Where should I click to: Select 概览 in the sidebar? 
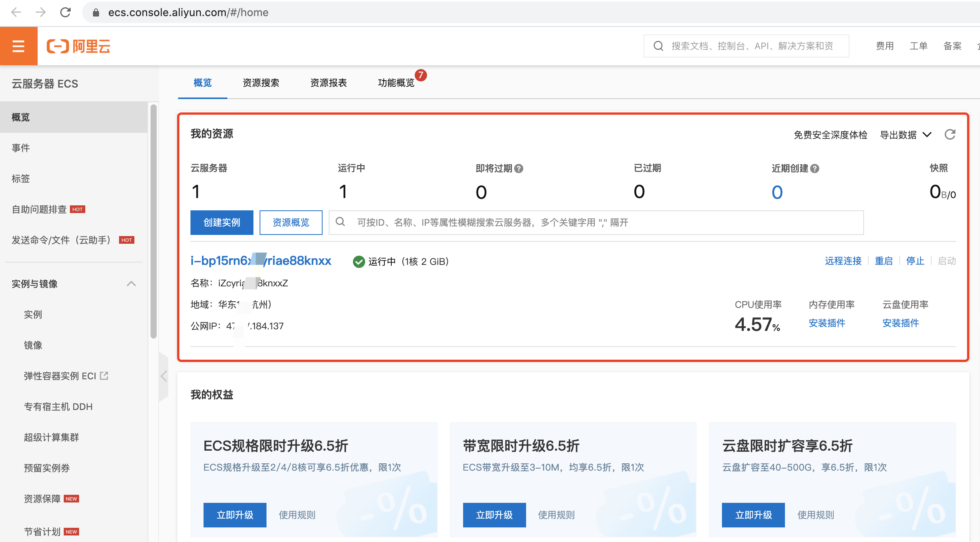point(74,117)
